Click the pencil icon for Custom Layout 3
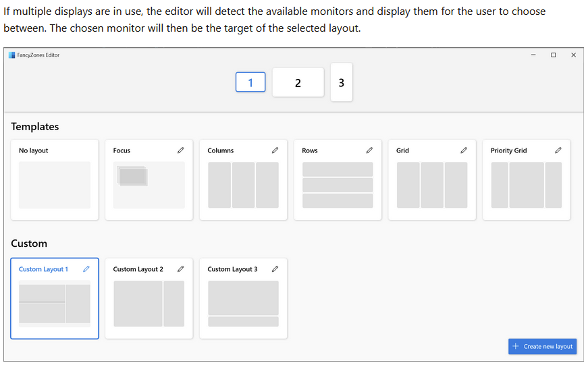This screenshot has width=588, height=367. (x=275, y=269)
